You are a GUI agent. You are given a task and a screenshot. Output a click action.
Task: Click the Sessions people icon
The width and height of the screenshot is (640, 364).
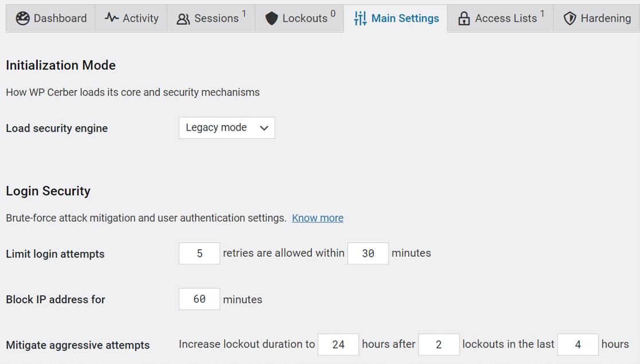pos(183,18)
